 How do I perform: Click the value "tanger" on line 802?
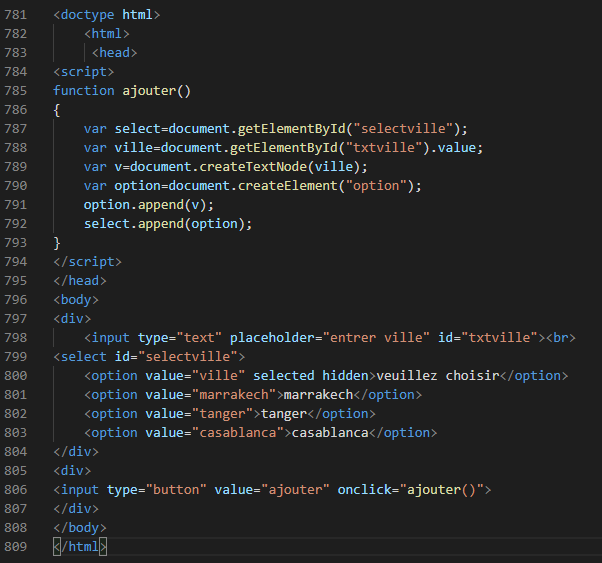[x=222, y=414]
